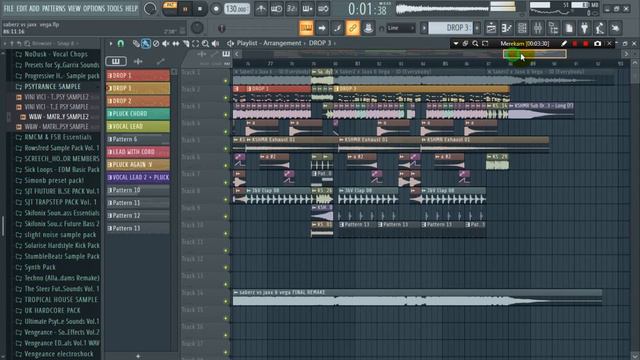The width and height of the screenshot is (640, 360).
Task: Open the ADD menu
Action: coord(34,8)
